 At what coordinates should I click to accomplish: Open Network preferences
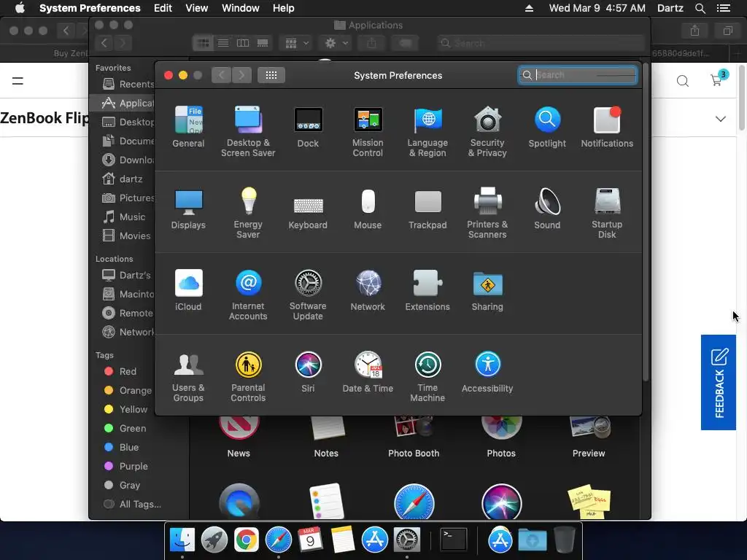[x=368, y=290]
